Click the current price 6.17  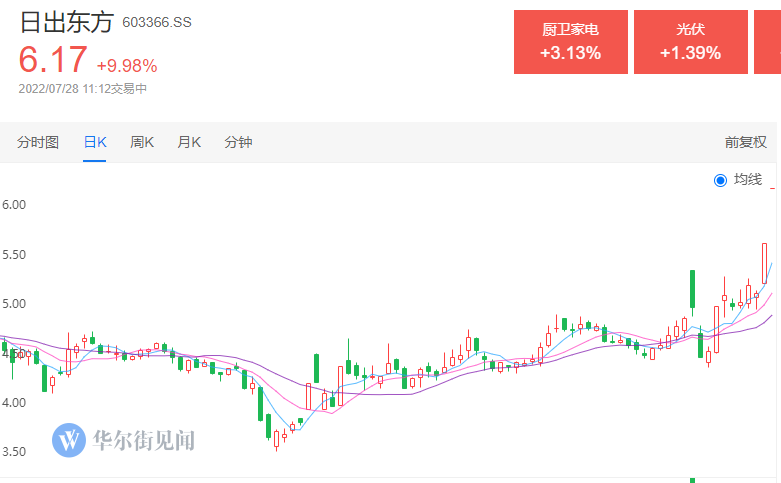pos(53,61)
